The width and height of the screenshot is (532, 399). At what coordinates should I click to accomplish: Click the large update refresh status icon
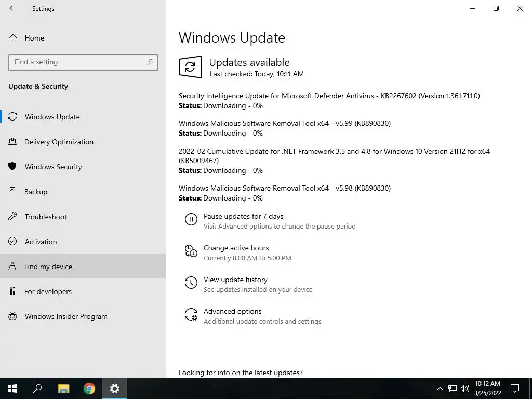tap(190, 67)
